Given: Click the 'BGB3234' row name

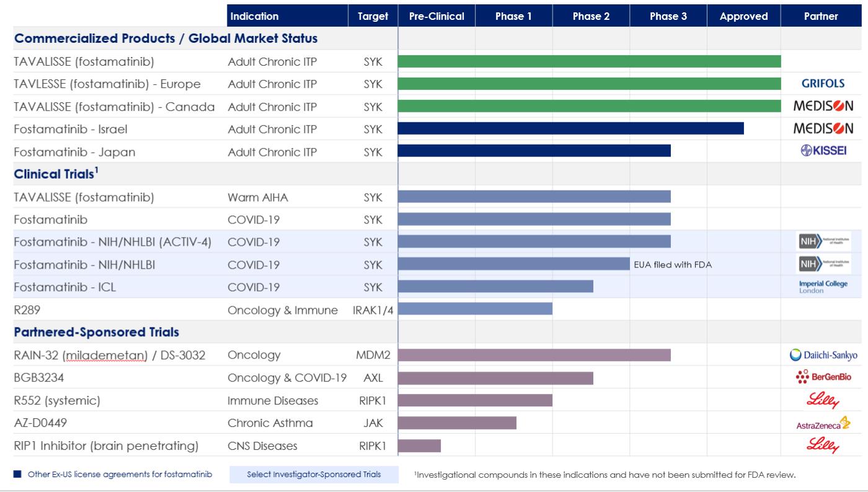Looking at the screenshot, I should click(x=39, y=378).
